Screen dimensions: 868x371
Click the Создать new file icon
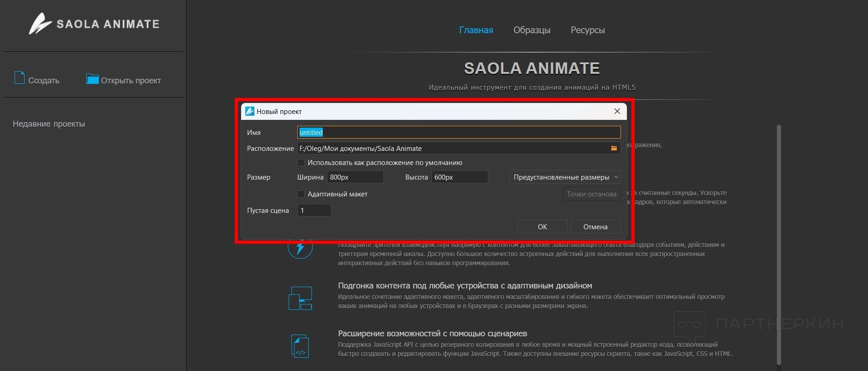[20, 78]
